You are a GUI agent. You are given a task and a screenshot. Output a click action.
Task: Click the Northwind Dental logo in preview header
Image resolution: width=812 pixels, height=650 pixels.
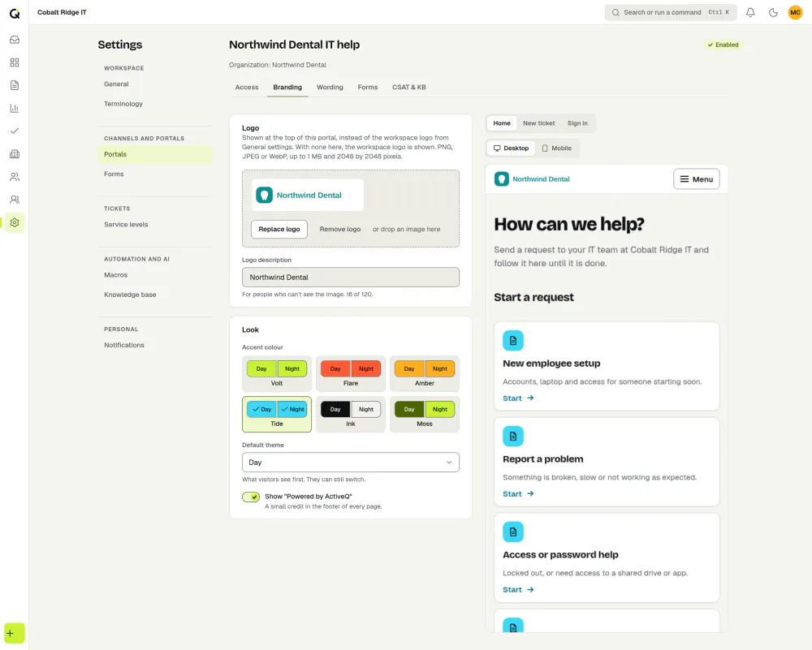pos(532,179)
